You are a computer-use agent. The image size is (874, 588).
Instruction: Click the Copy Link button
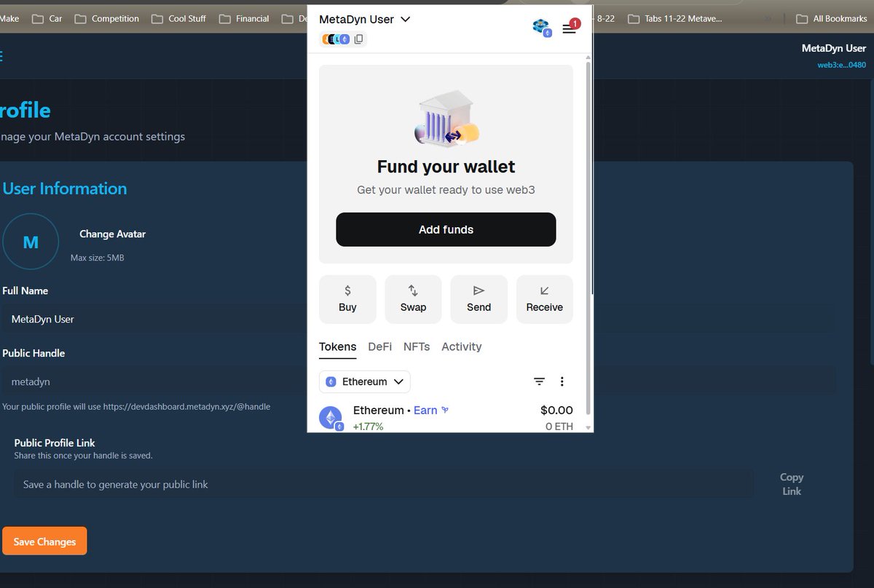point(792,484)
